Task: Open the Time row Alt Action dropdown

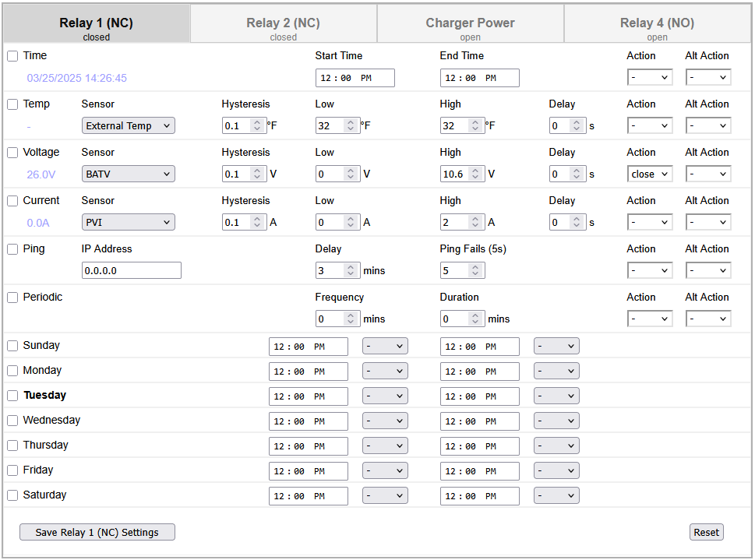Action: [708, 77]
